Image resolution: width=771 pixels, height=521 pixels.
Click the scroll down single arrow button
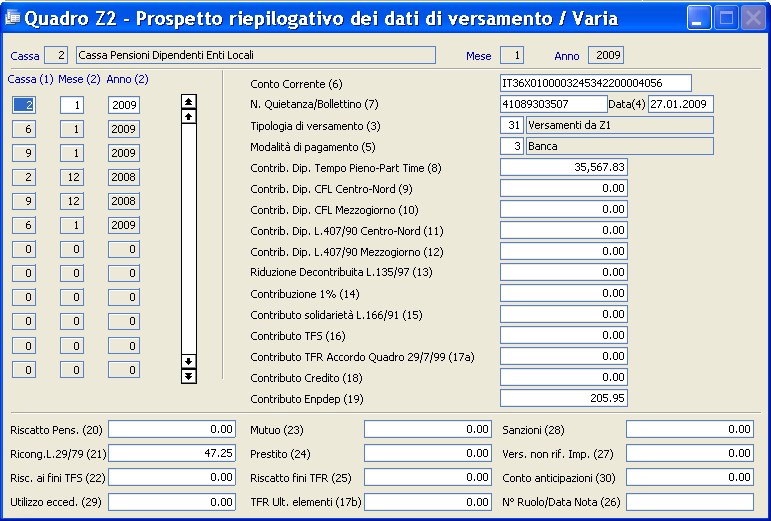[x=189, y=361]
